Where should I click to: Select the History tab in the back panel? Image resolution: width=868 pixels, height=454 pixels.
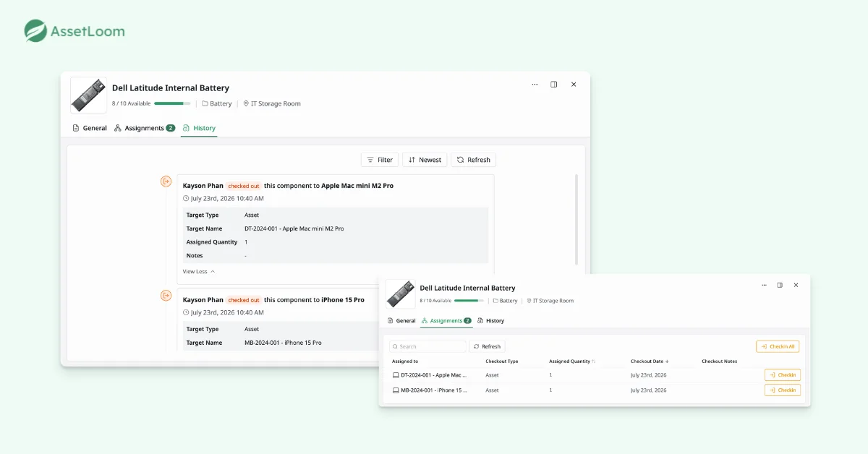199,128
